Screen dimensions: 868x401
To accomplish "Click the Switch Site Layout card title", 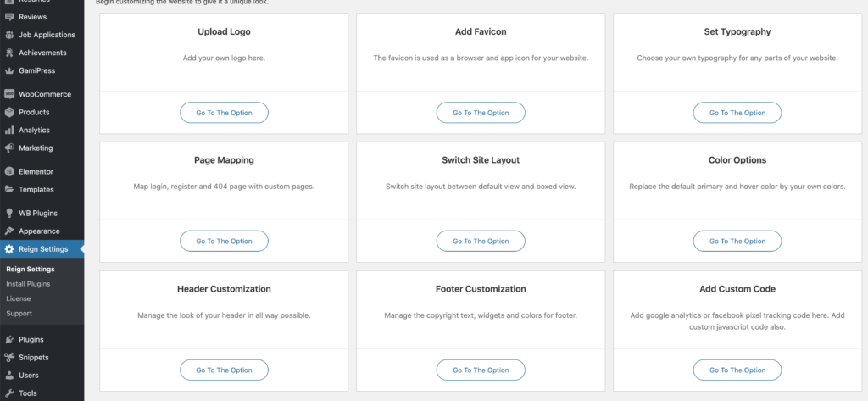I will (481, 160).
